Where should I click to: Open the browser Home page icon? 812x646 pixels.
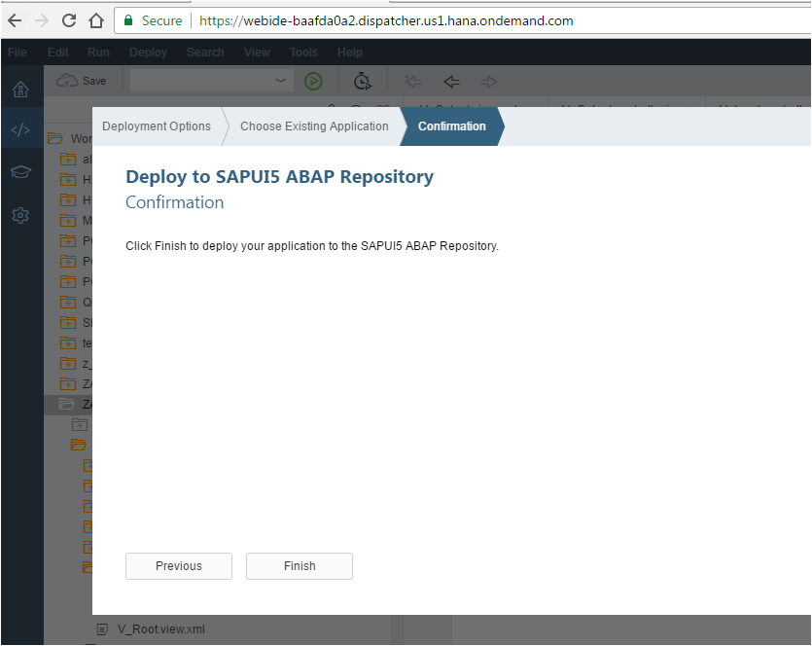(96, 20)
